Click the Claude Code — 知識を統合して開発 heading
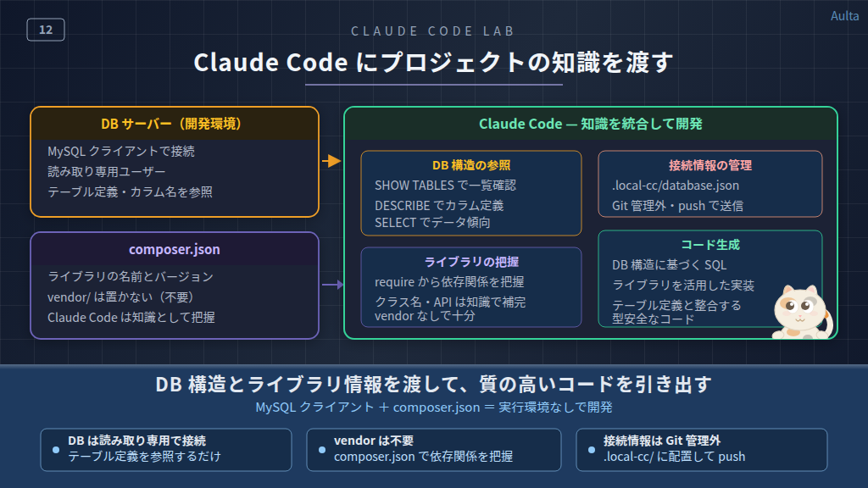 point(590,124)
